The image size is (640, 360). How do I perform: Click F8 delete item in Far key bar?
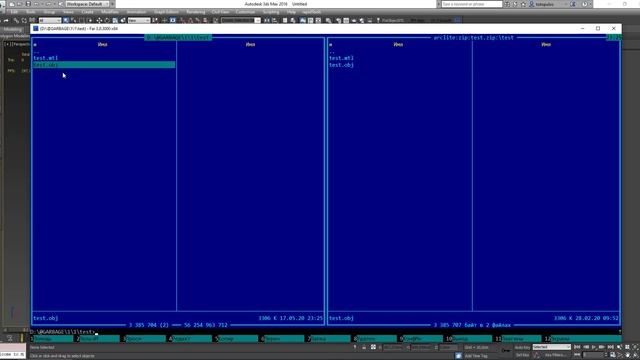tap(375, 339)
